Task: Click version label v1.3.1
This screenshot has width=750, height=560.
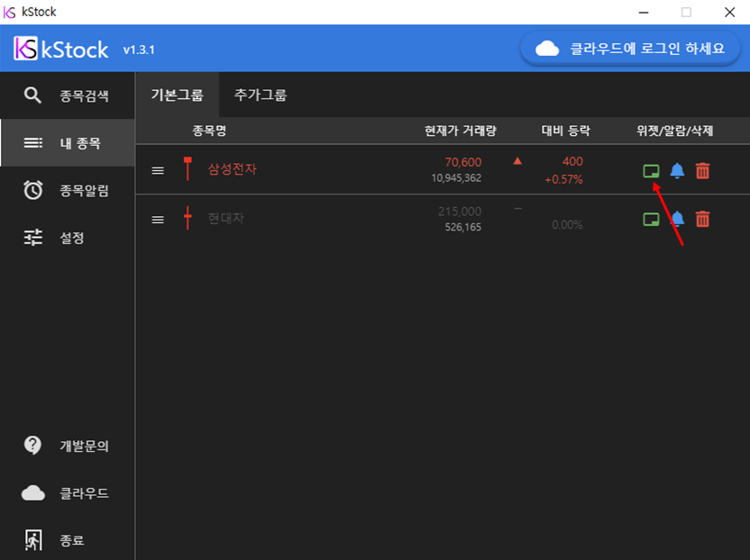Action: 139,50
